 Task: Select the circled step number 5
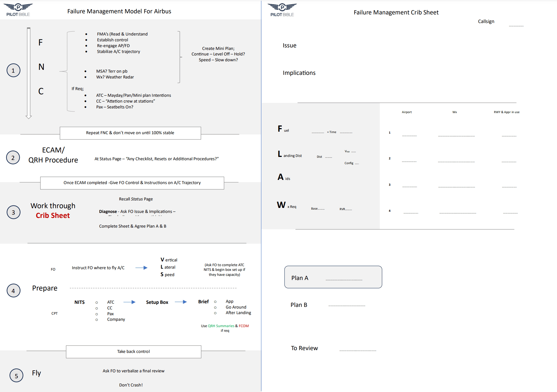tap(16, 376)
